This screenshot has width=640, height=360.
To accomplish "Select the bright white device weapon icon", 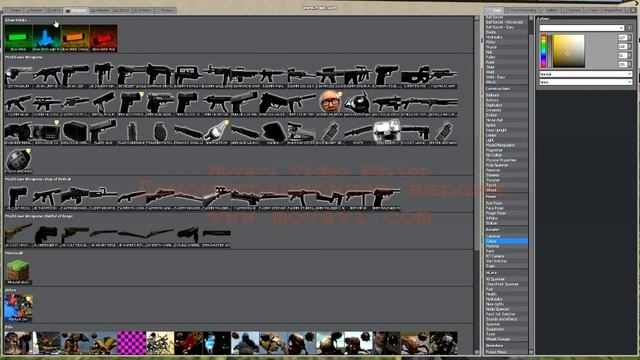I will (x=387, y=132).
